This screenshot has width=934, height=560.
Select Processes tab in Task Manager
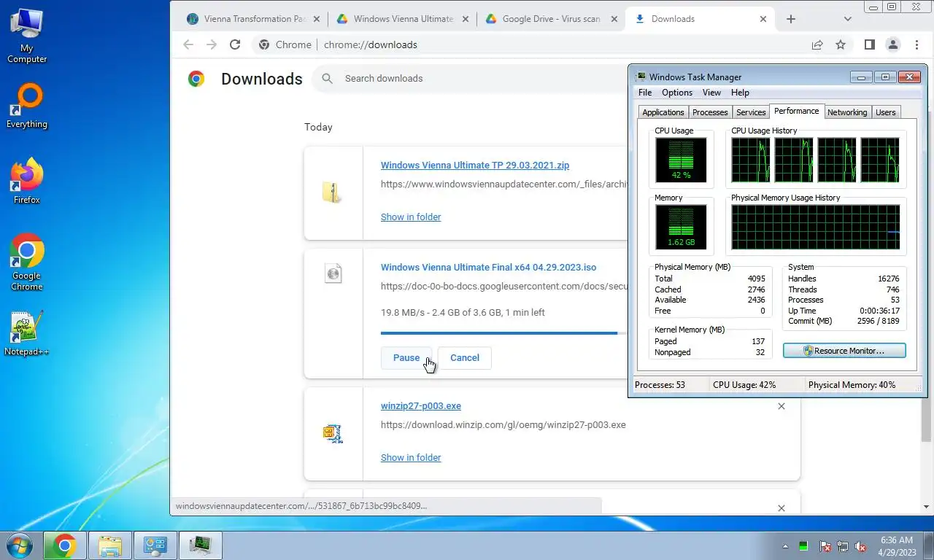tap(710, 112)
